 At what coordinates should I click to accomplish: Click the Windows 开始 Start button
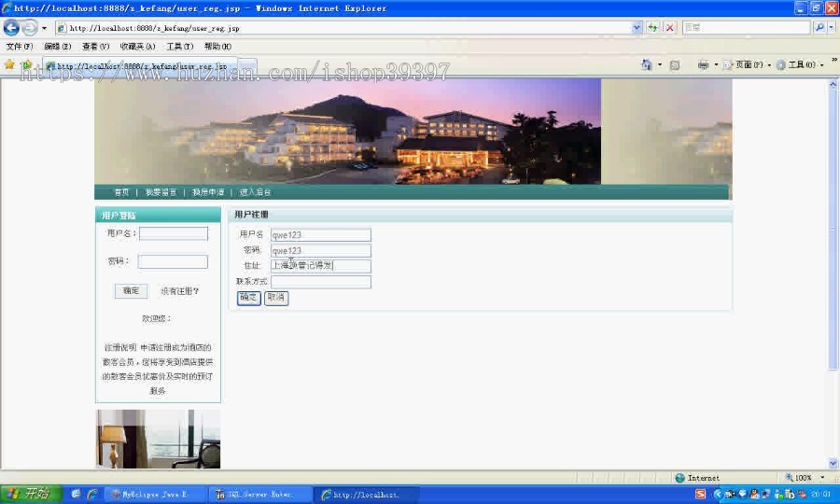pos(31,494)
